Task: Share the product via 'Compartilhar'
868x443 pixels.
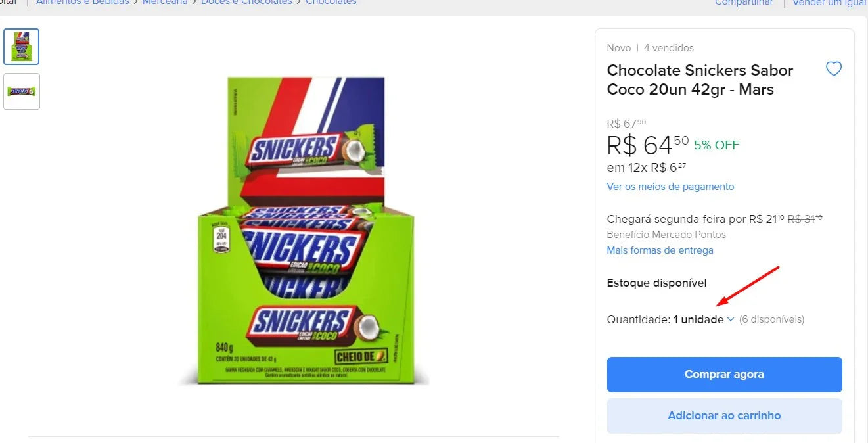Action: coord(743,3)
